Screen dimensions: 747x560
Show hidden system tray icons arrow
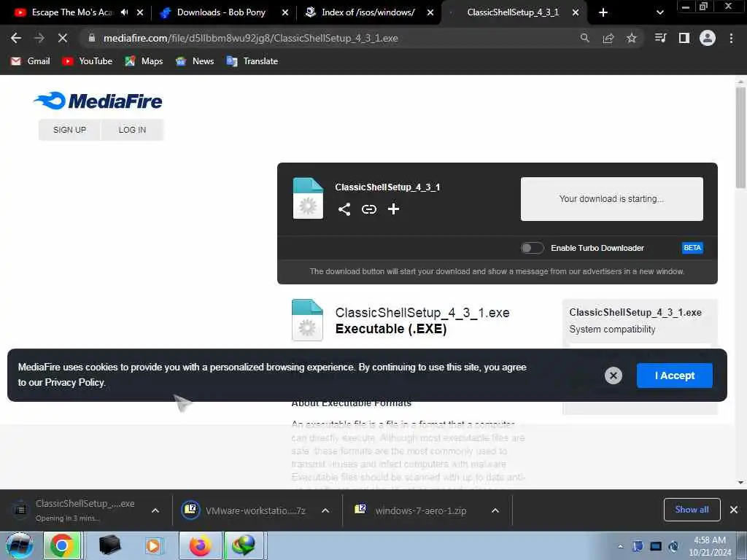pyautogui.click(x=620, y=546)
